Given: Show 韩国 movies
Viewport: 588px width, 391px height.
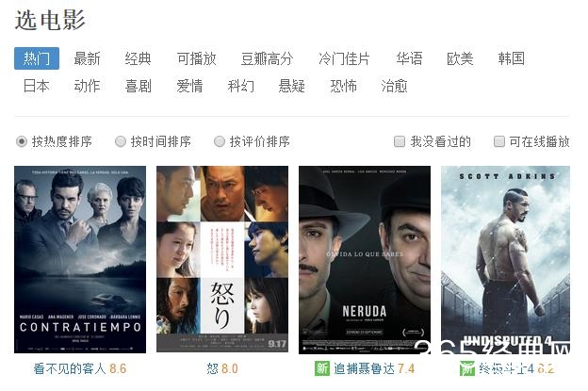Looking at the screenshot, I should tap(511, 58).
